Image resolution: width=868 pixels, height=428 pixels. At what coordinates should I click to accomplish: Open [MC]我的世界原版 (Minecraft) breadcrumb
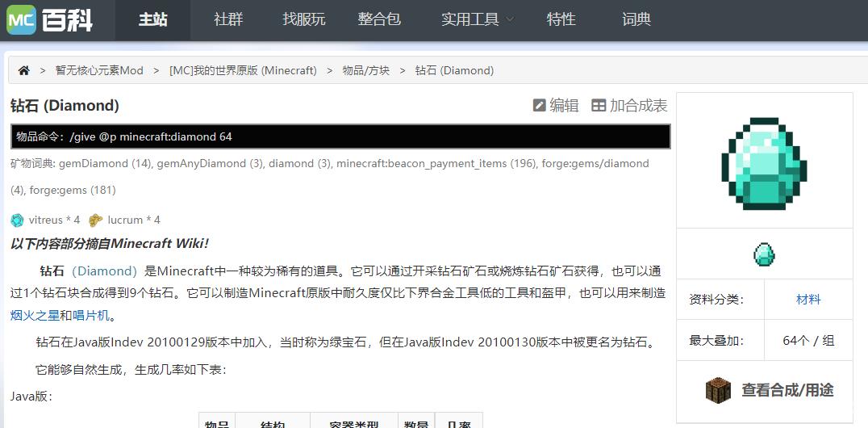243,70
